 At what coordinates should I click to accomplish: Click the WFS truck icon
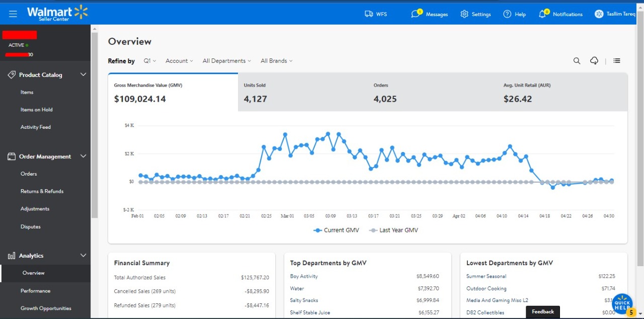tap(369, 14)
